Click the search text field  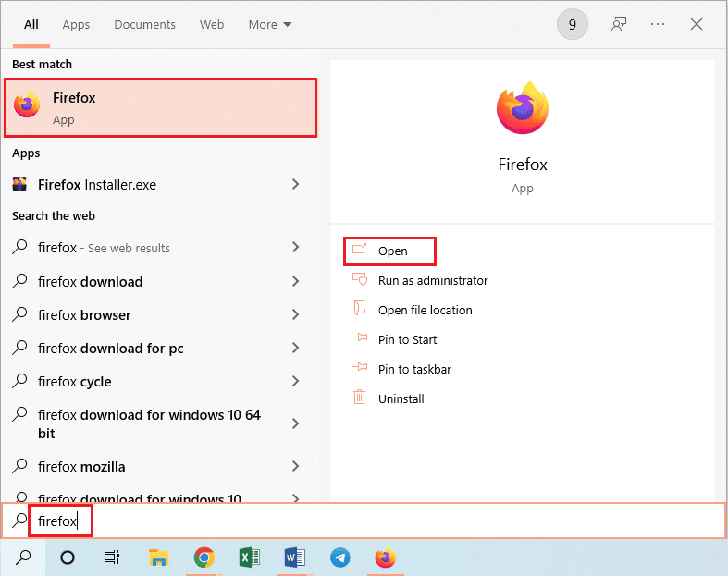370,521
